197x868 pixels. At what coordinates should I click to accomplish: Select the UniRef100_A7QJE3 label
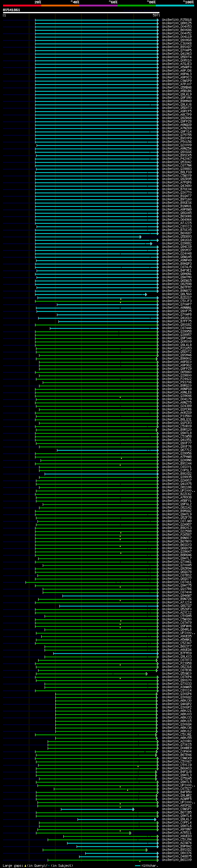pos(177,64)
